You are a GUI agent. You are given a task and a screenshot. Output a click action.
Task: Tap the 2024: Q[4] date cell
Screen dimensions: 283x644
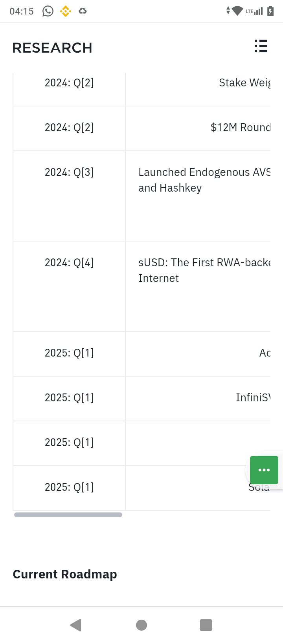click(x=69, y=286)
